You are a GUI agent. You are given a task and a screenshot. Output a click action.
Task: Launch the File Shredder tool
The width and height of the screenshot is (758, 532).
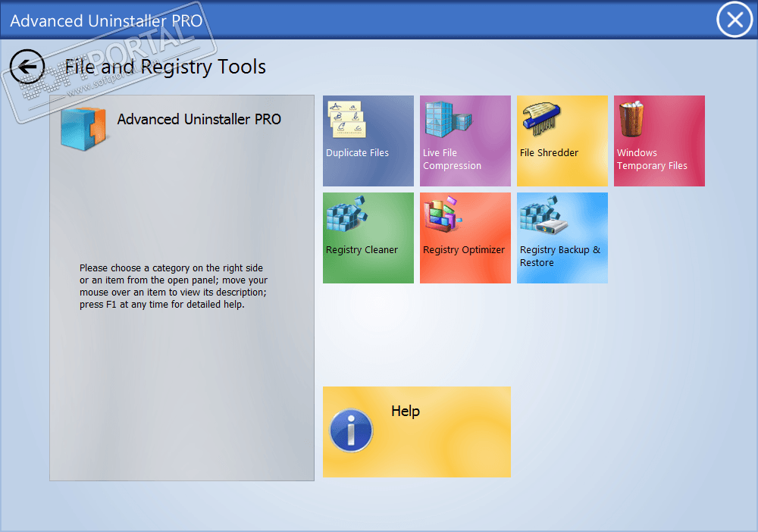coord(562,141)
